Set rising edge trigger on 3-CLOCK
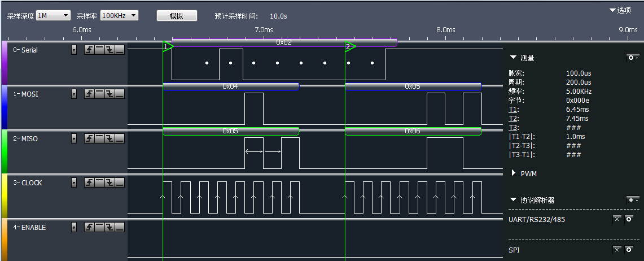The height and width of the screenshot is (261, 644). pos(89,182)
